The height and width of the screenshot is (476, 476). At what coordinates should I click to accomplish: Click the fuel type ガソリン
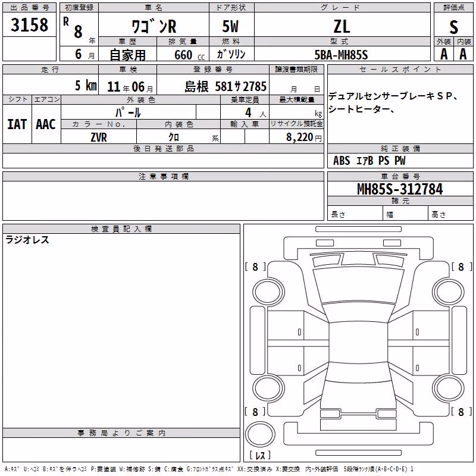[x=231, y=54]
